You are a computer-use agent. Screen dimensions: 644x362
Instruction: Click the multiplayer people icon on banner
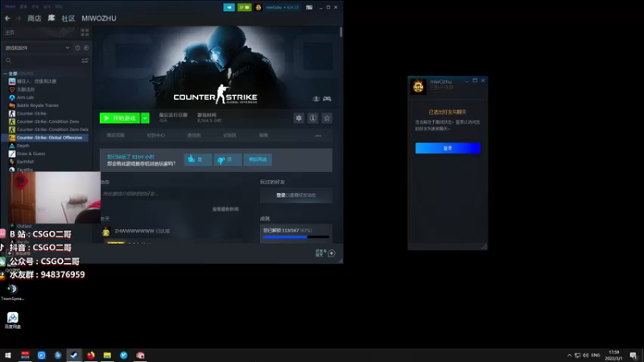click(316, 98)
